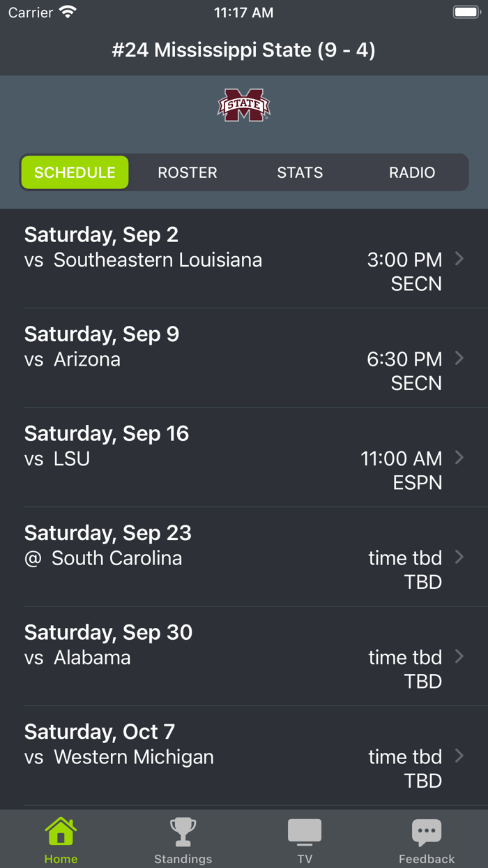Image resolution: width=488 pixels, height=868 pixels.
Task: Switch to the Standings tab
Action: 183,841
